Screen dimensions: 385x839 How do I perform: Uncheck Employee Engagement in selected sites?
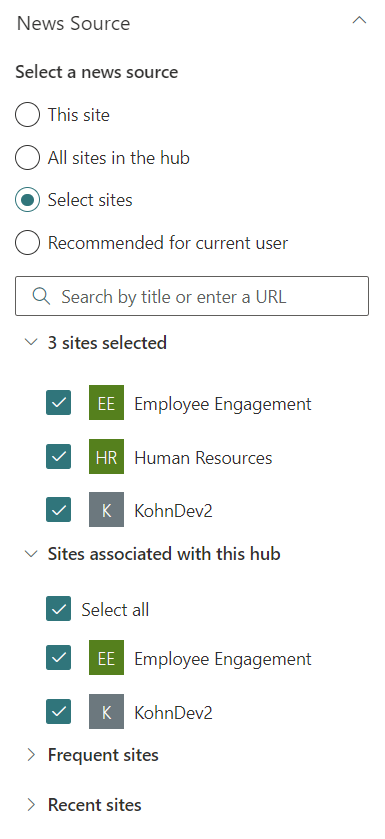(58, 402)
